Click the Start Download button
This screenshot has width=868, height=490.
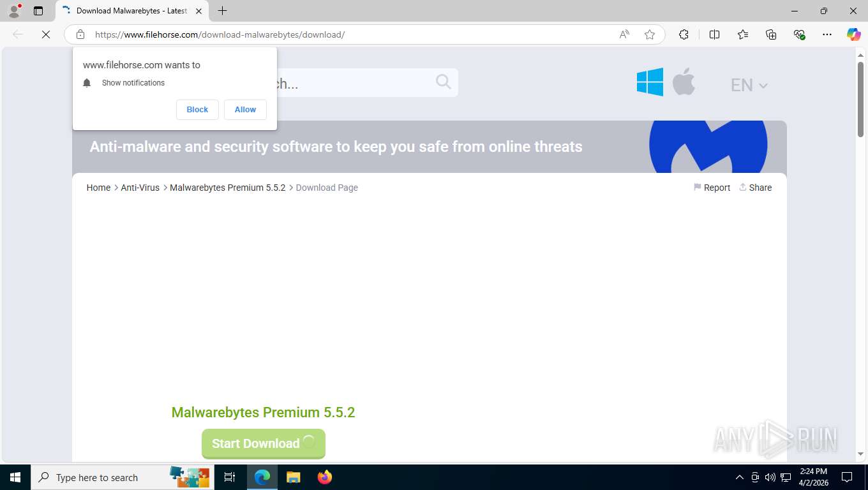264,443
